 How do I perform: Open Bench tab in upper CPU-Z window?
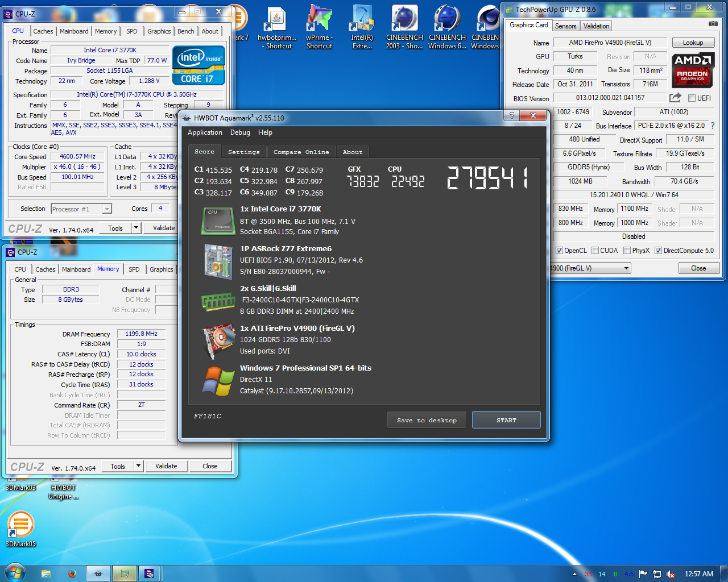pos(185,31)
